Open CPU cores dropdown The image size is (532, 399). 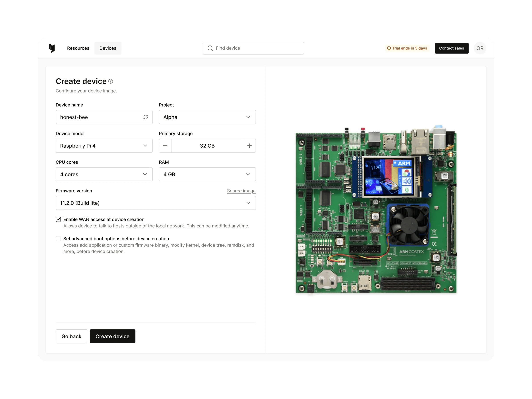tap(104, 174)
